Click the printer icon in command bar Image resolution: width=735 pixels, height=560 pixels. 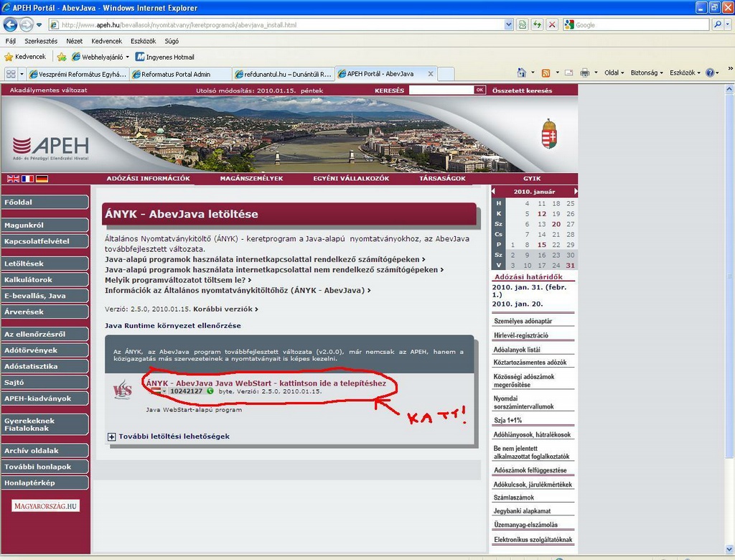(x=584, y=73)
